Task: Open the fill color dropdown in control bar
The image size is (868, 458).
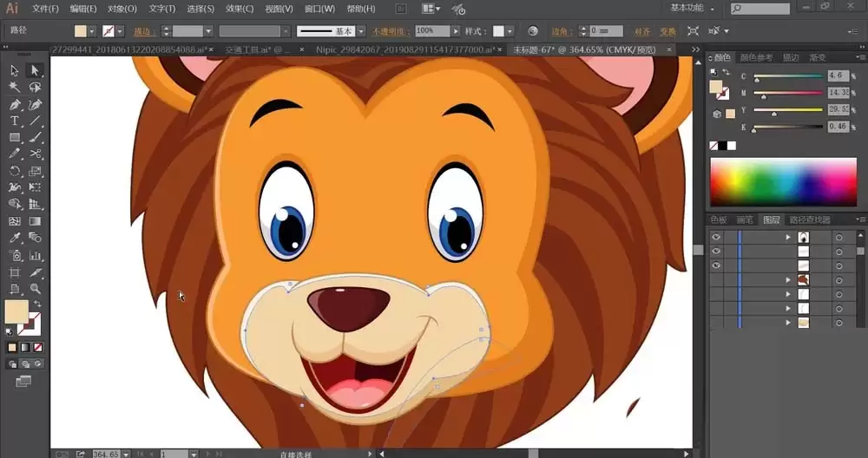Action: (x=92, y=31)
